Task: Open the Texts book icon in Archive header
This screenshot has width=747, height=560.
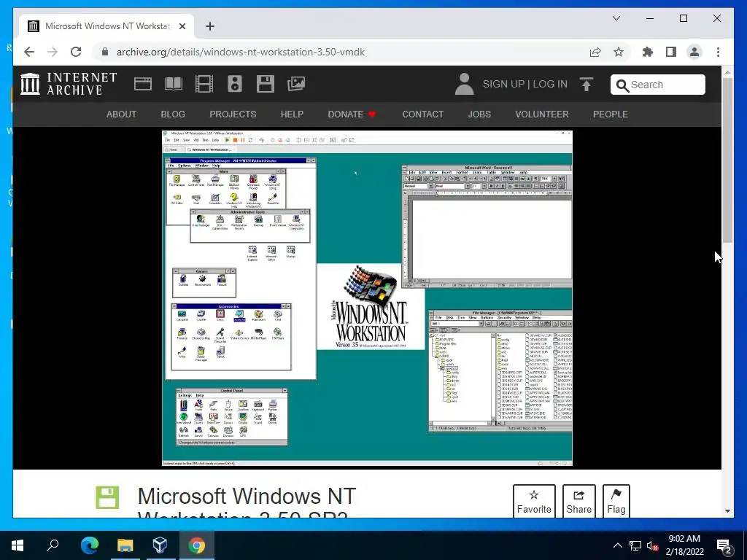Action: click(174, 84)
